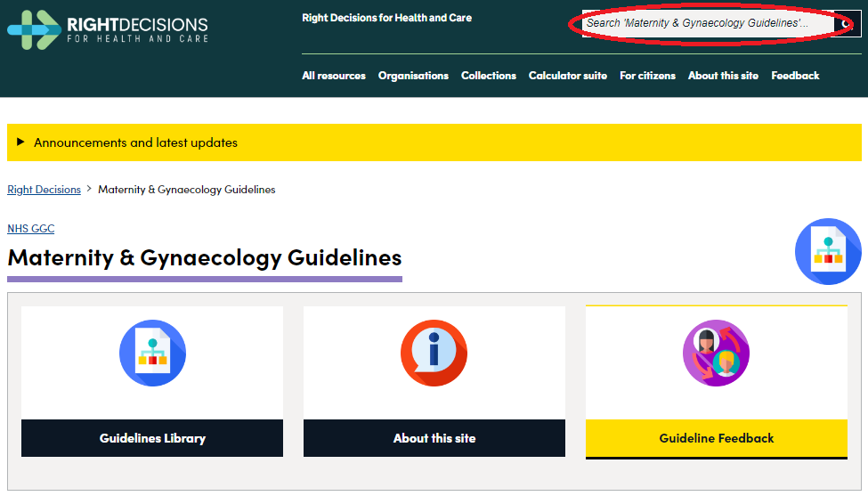Click the Right Decisions breadcrumb link
Screen dimensions: 868x496
point(44,190)
